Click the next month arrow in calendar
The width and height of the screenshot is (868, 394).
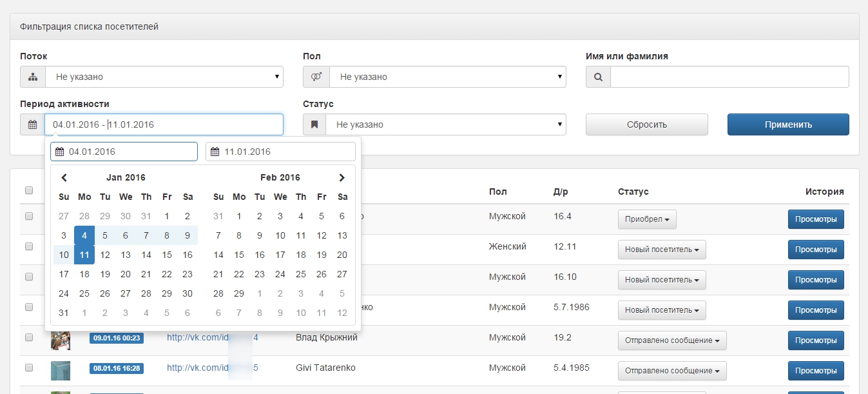click(342, 178)
